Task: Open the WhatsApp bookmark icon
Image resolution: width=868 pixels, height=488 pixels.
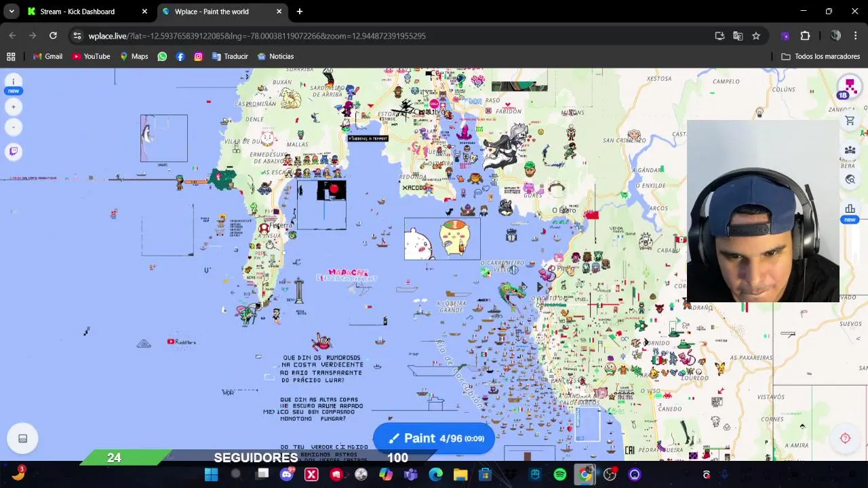Action: pyautogui.click(x=162, y=56)
